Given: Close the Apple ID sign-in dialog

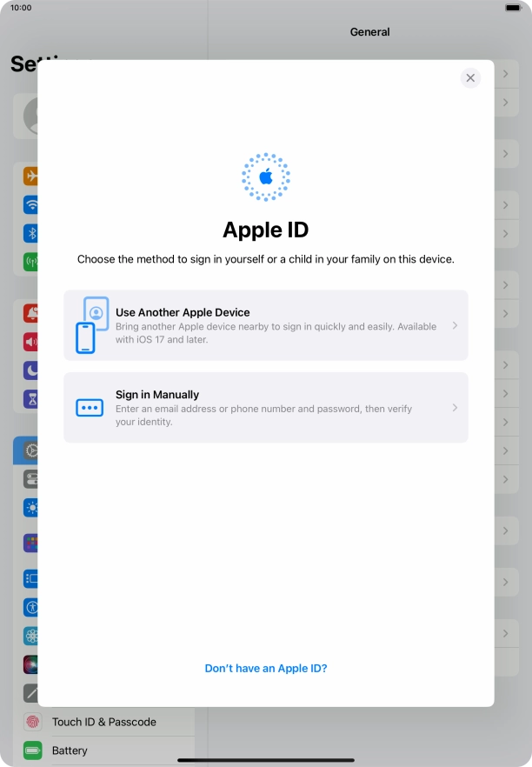Looking at the screenshot, I should [470, 77].
